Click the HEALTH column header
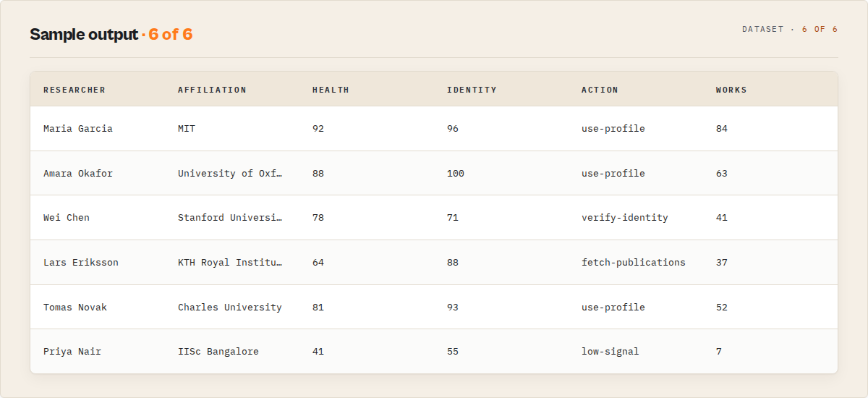This screenshot has height=398, width=868. (x=331, y=90)
